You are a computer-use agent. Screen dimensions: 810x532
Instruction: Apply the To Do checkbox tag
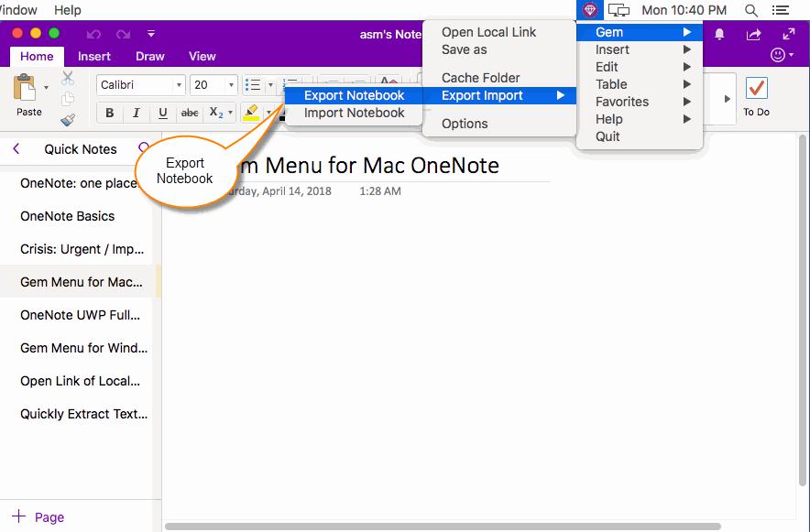[756, 97]
